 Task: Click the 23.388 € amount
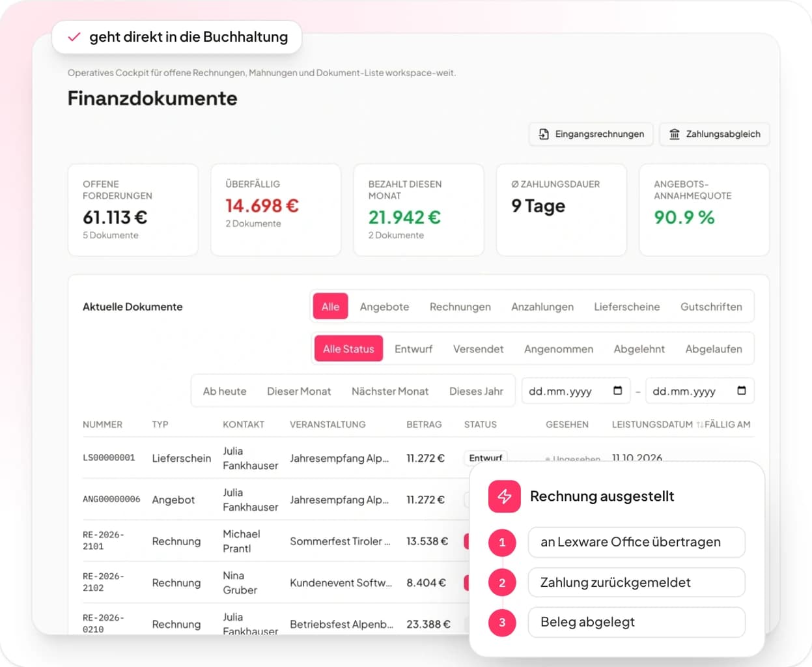[428, 624]
